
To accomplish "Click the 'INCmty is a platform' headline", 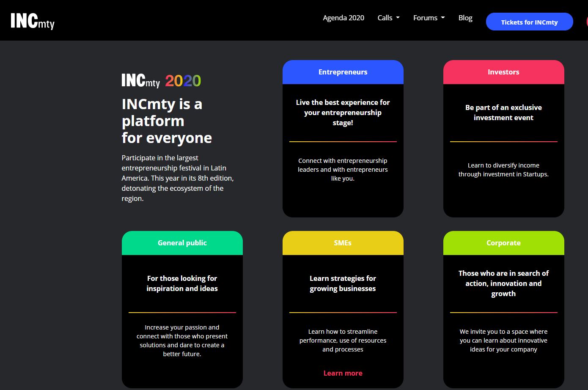I will coord(167,121).
